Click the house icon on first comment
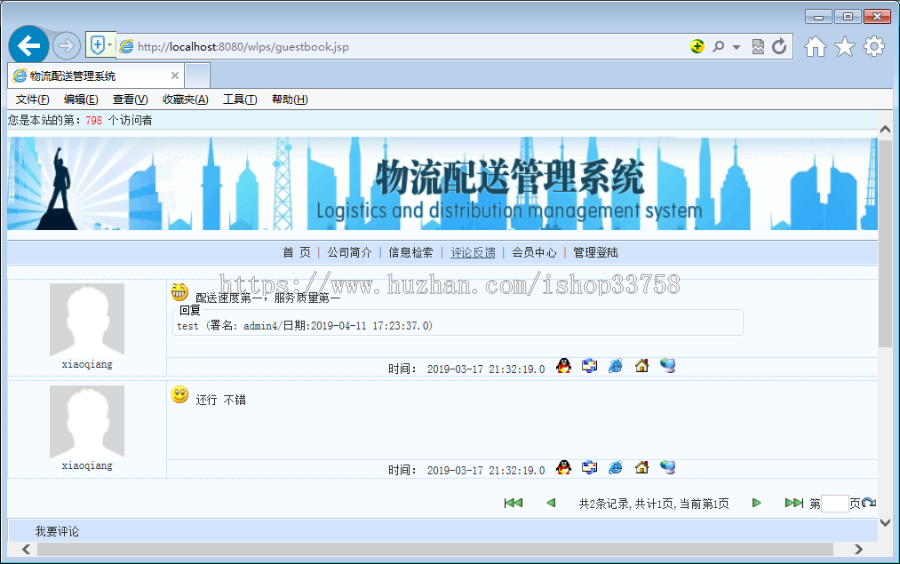 (642, 365)
